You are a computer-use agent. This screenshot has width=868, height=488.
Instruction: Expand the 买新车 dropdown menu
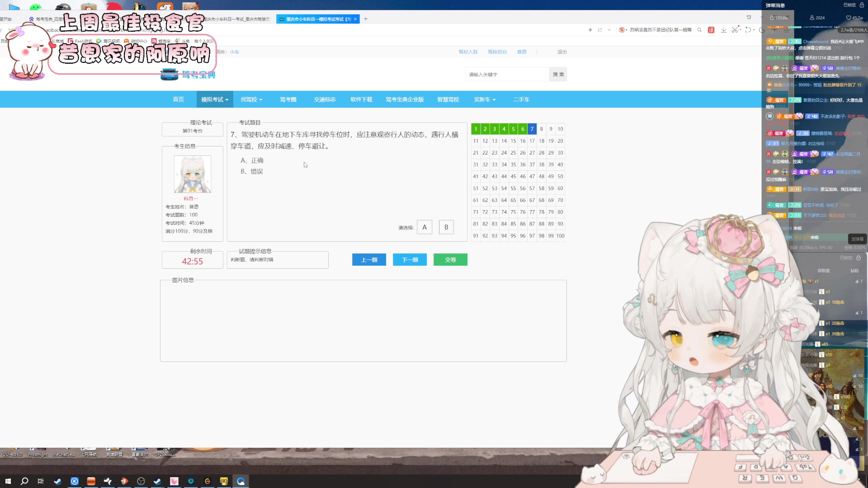485,99
